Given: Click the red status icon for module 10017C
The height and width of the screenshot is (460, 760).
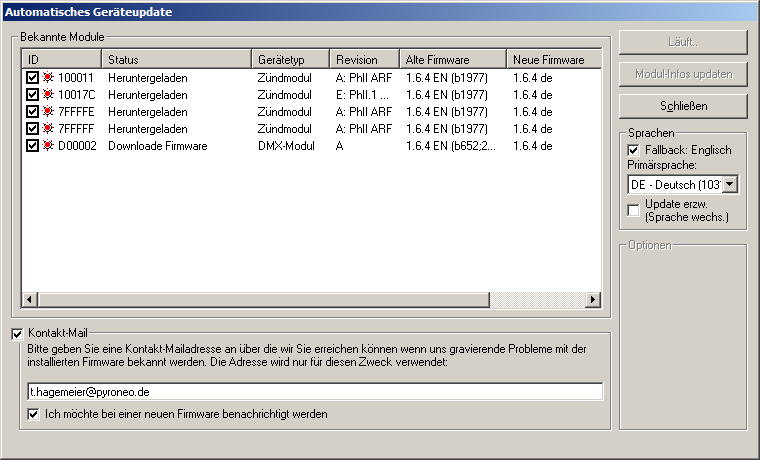Looking at the screenshot, I should pos(48,94).
